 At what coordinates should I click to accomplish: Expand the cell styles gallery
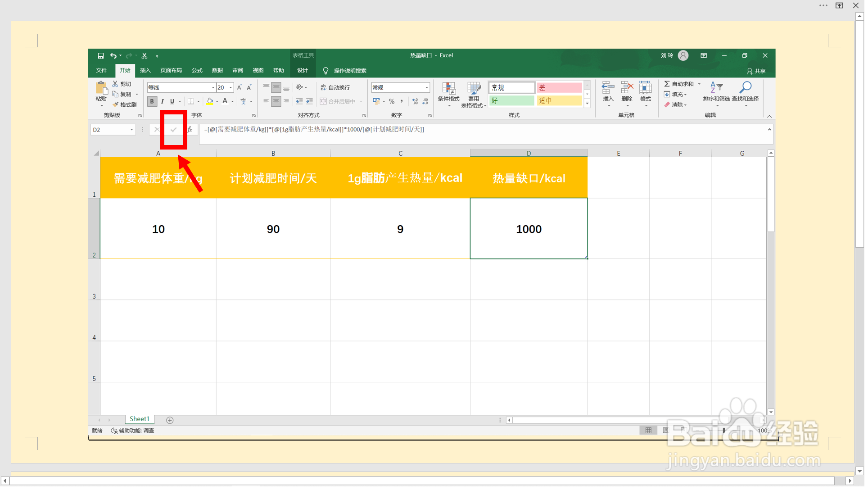pyautogui.click(x=587, y=104)
